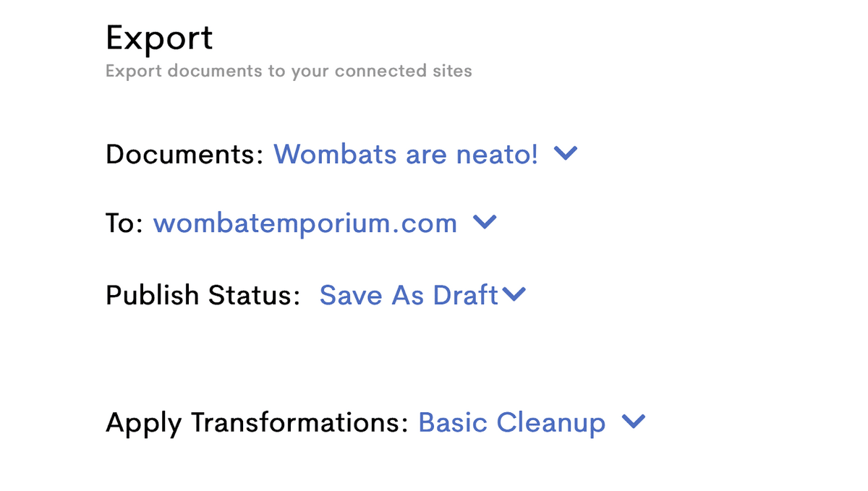
Task: Click the chevron next to Basic Cleanup
Action: pos(633,422)
